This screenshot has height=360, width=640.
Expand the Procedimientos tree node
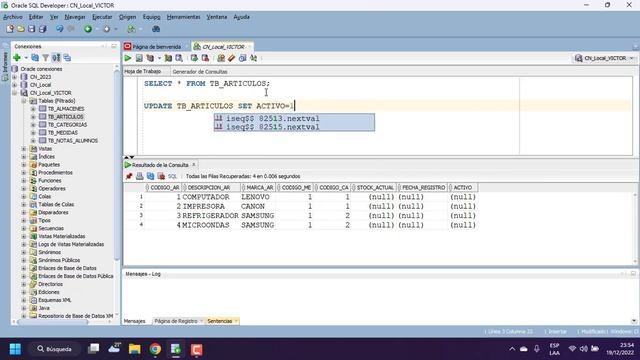click(x=24, y=173)
